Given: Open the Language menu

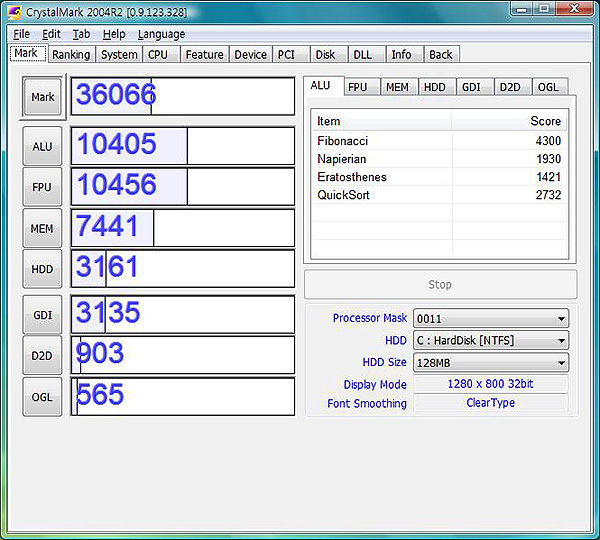Looking at the screenshot, I should [x=161, y=34].
